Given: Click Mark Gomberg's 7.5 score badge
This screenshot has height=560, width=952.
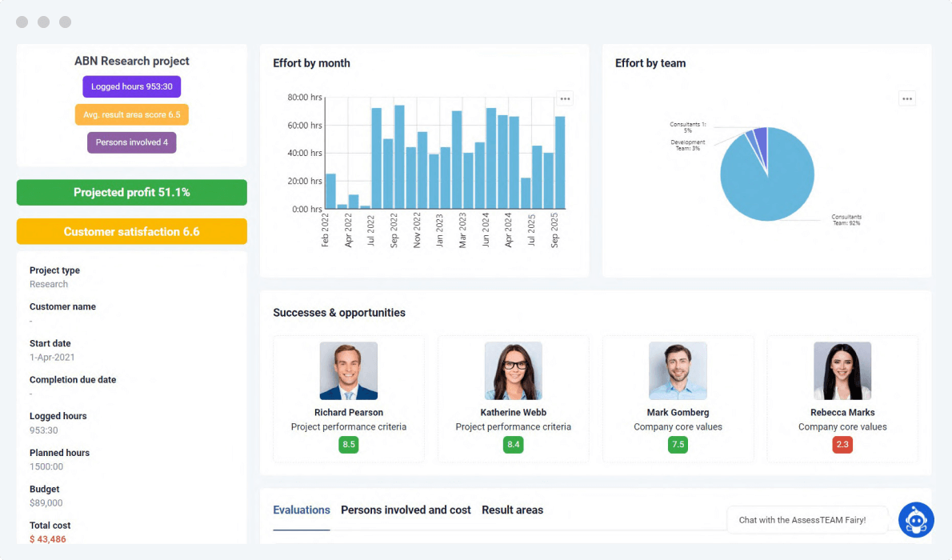Looking at the screenshot, I should pos(678,444).
